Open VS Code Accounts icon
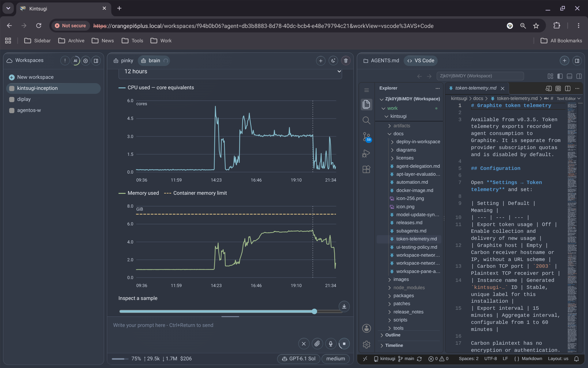The image size is (588, 368). pos(366,328)
